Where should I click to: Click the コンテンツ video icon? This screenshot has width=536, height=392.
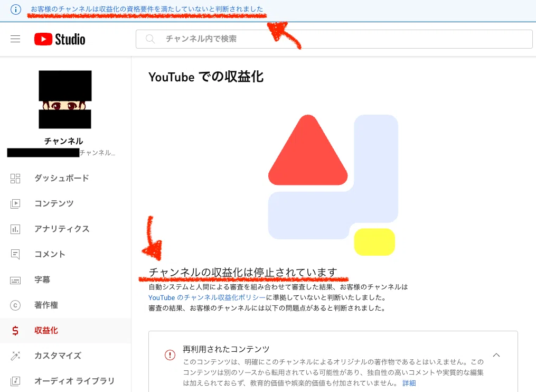click(x=15, y=203)
